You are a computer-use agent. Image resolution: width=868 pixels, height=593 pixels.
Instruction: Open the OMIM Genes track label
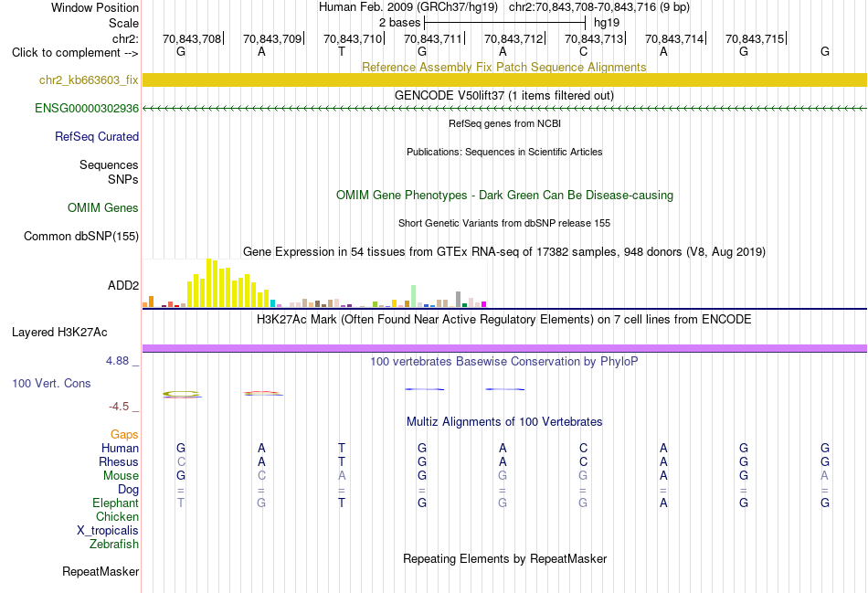tap(103, 207)
